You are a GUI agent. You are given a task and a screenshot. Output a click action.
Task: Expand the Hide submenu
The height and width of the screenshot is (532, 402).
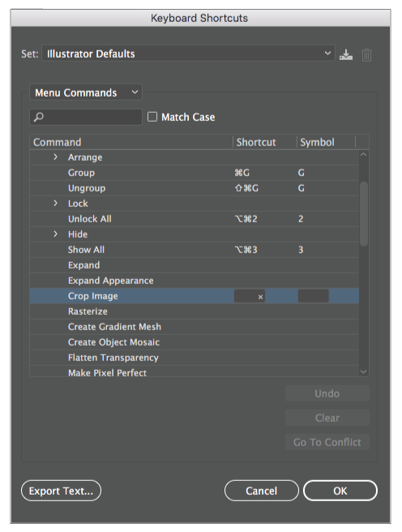coord(56,234)
